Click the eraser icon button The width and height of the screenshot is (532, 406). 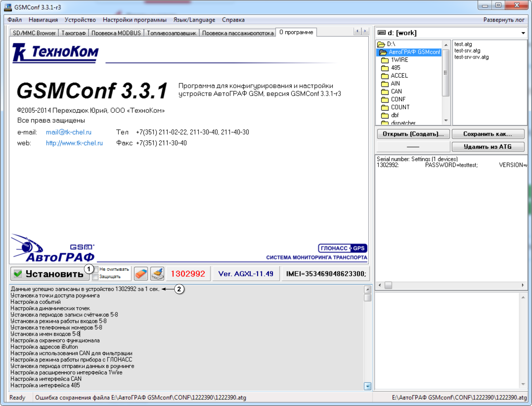[141, 274]
